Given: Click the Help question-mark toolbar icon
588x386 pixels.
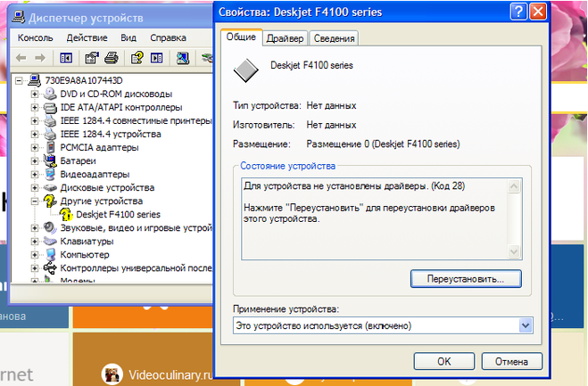Looking at the screenshot, I should (x=137, y=58).
